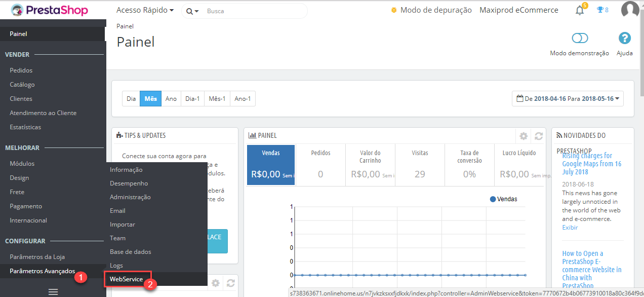Open the date range picker dropdown
644x297 pixels.
[568, 99]
